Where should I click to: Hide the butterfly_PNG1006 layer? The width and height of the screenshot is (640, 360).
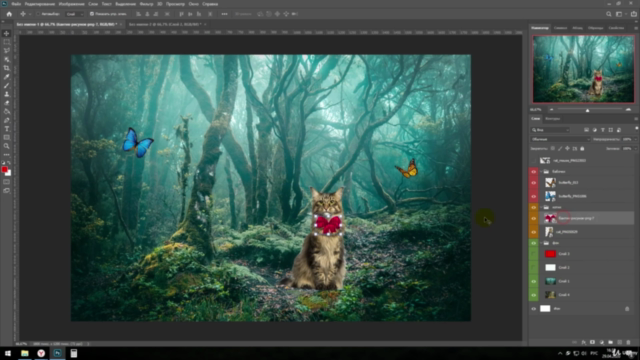[533, 196]
